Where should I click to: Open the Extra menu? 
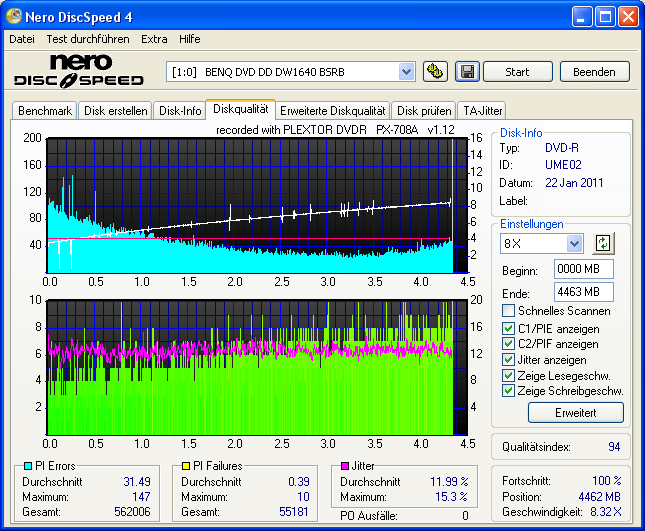(154, 39)
